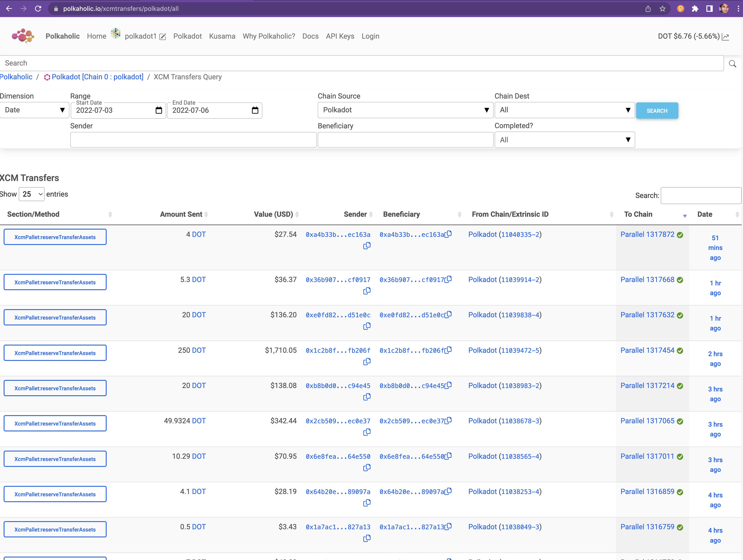Click the browser forward arrow
The height and width of the screenshot is (560, 743).
click(24, 9)
